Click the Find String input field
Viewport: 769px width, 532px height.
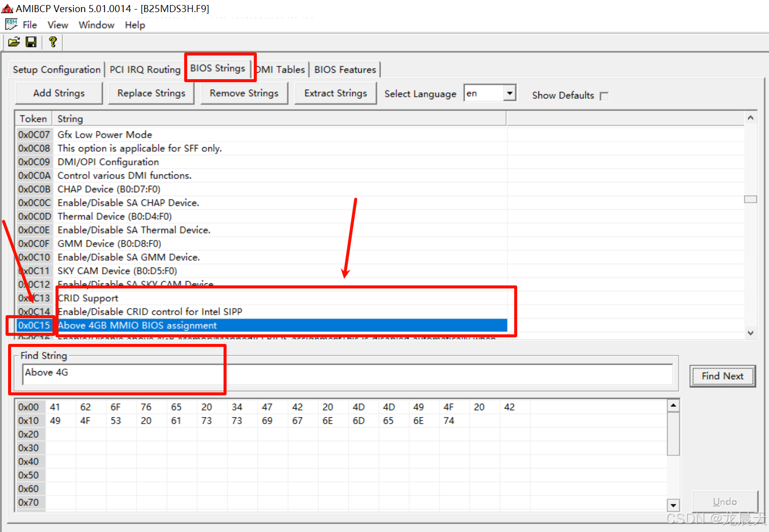pyautogui.click(x=348, y=374)
